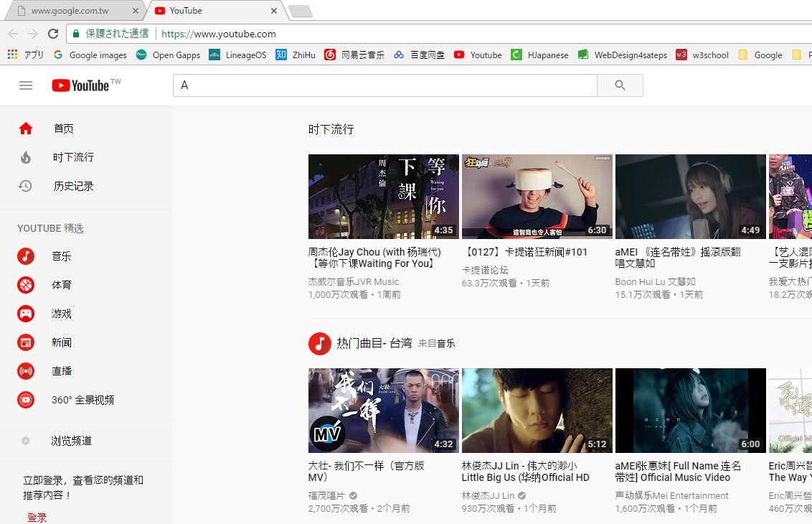Viewport: 812px width, 524px height.
Task: Open the Google bookmarks folder
Action: [760, 55]
